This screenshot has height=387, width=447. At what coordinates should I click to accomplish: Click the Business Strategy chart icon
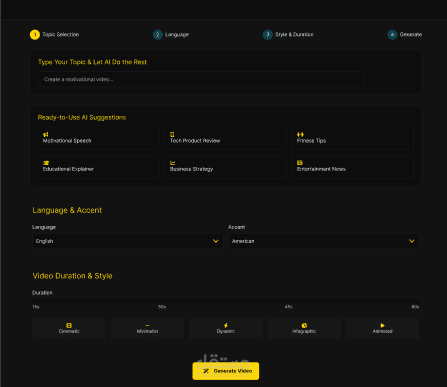pos(173,163)
